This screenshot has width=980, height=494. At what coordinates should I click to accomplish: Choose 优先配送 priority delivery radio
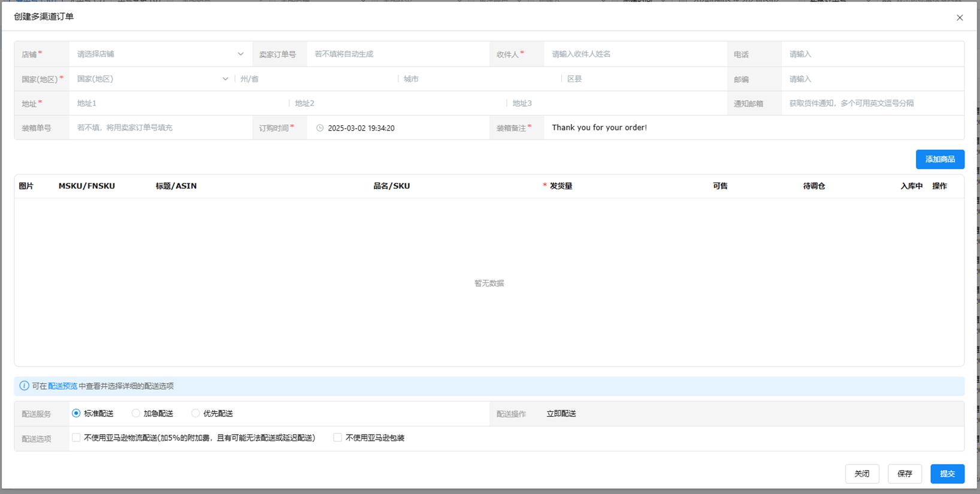(x=195, y=413)
